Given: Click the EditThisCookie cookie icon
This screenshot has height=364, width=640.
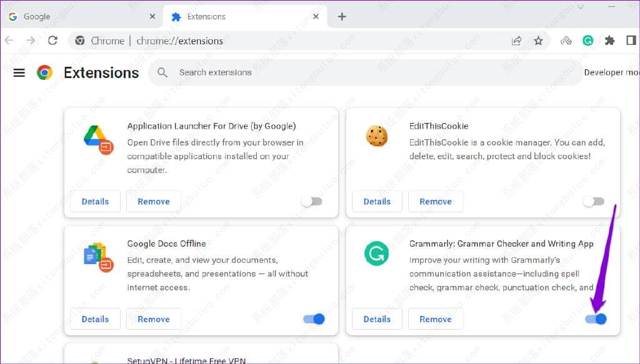Looking at the screenshot, I should pos(377,135).
